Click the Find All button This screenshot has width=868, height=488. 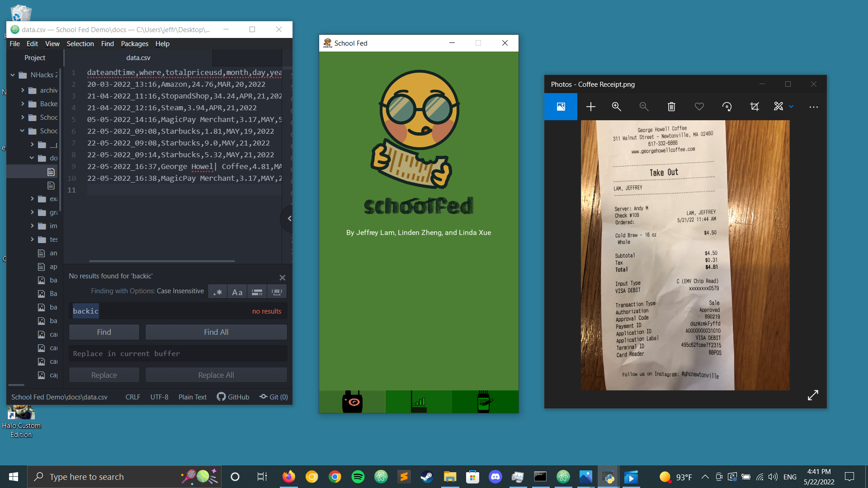pyautogui.click(x=216, y=332)
